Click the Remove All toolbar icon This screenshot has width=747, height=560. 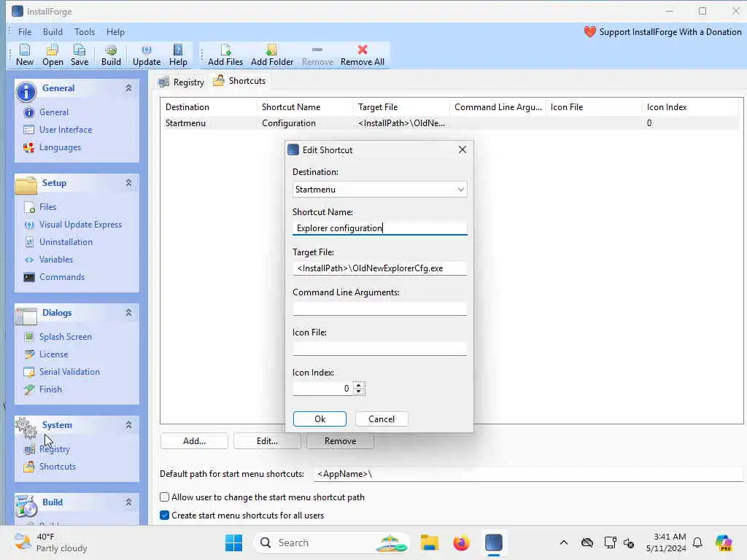click(363, 55)
